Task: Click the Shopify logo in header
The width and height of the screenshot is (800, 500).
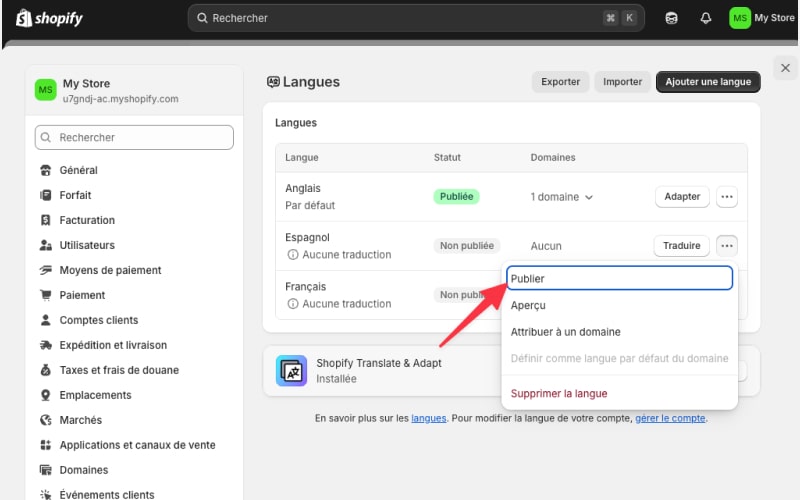Action: click(49, 18)
